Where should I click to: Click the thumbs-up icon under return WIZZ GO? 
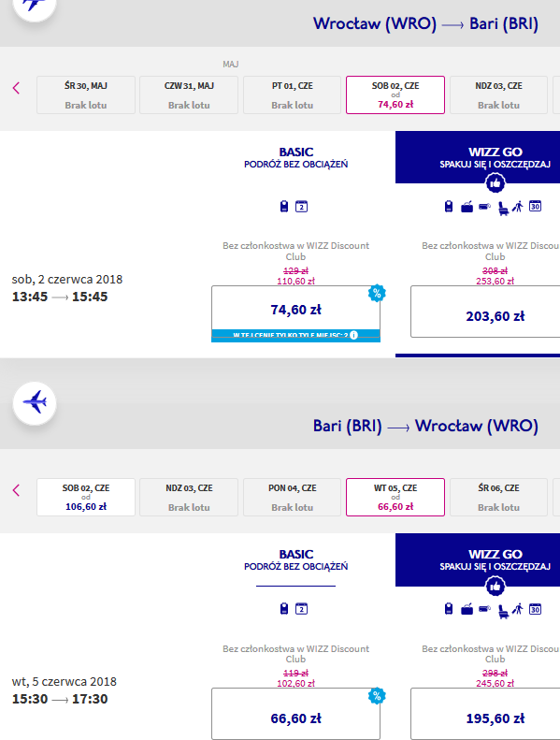pos(495,587)
